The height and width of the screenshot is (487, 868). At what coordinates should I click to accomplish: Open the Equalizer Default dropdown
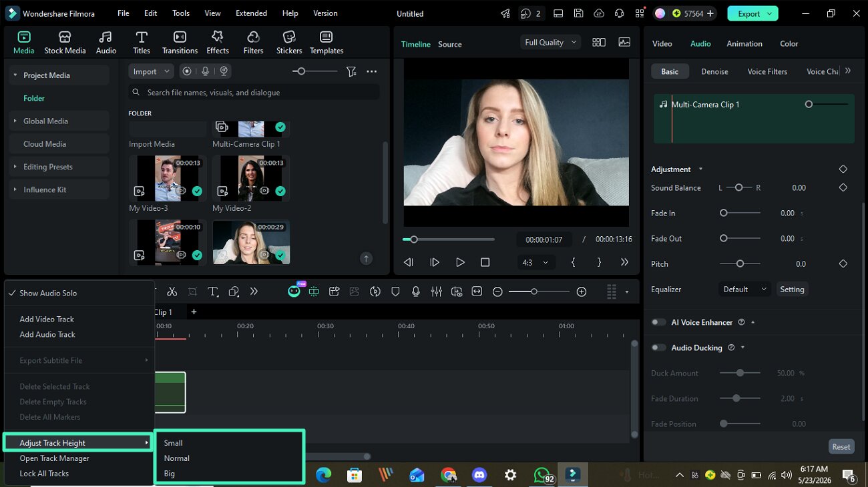point(744,290)
